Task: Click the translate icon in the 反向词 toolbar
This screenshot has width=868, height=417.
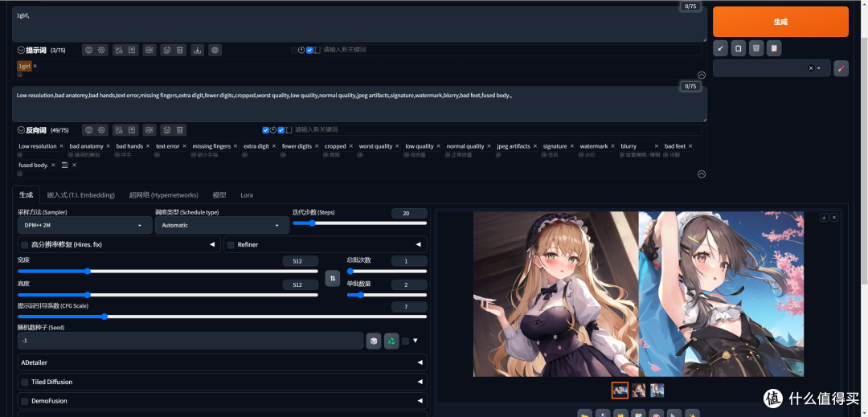Action: pyautogui.click(x=149, y=130)
